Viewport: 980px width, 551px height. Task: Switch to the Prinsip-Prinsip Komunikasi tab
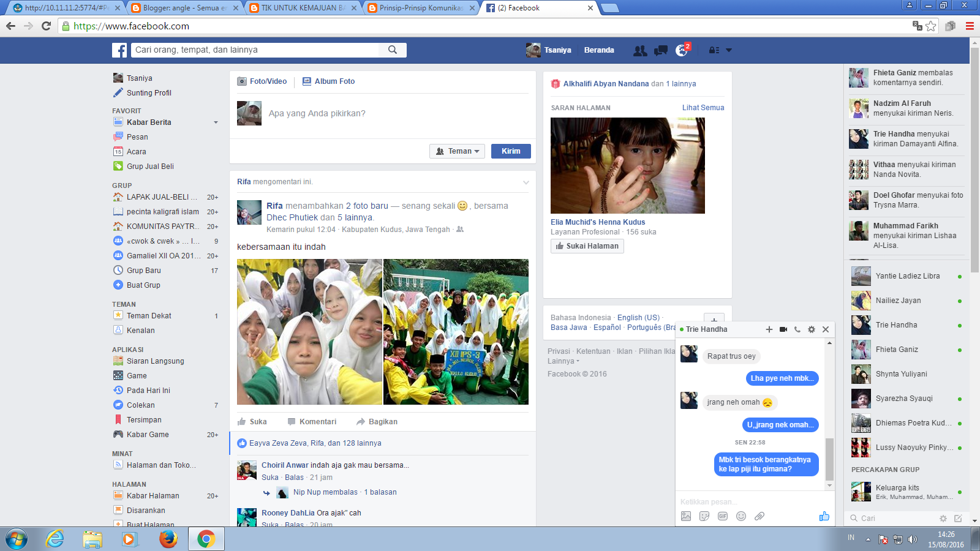click(x=417, y=9)
